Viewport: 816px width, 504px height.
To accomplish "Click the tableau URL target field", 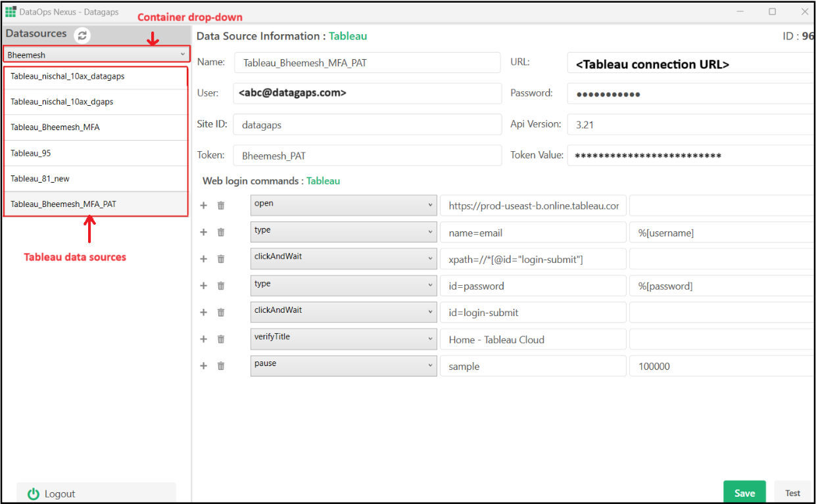I will coord(533,206).
